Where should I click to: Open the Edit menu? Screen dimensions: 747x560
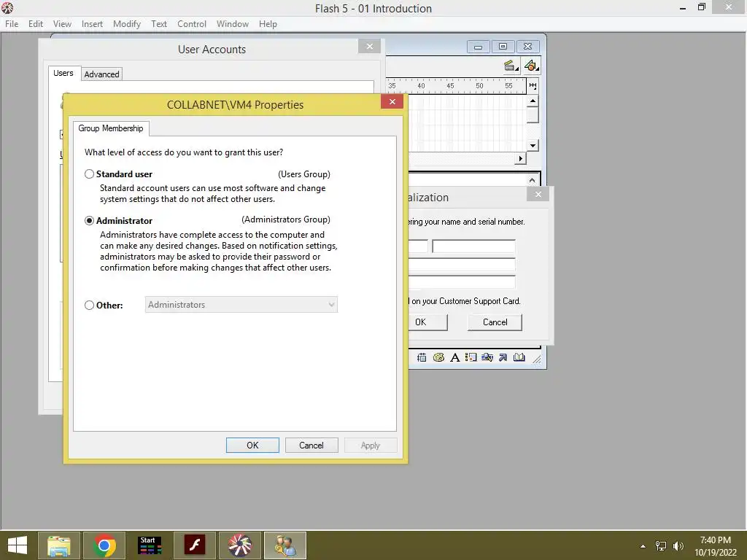coord(36,24)
